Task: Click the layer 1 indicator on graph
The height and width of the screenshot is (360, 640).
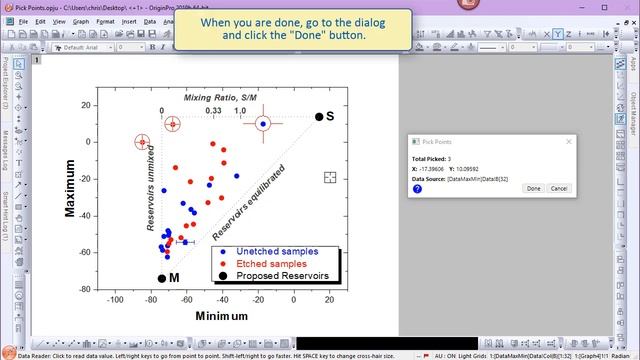Action: coord(37,60)
